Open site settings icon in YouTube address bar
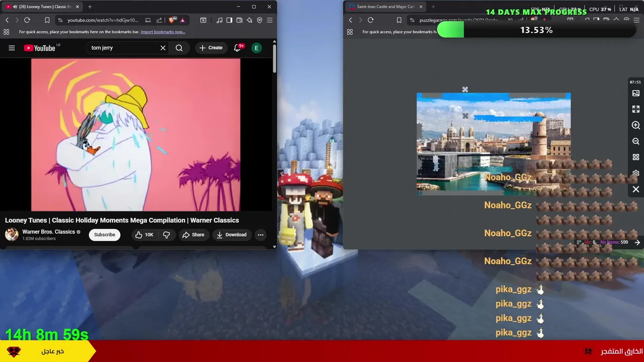The height and width of the screenshot is (362, 644). [60, 20]
